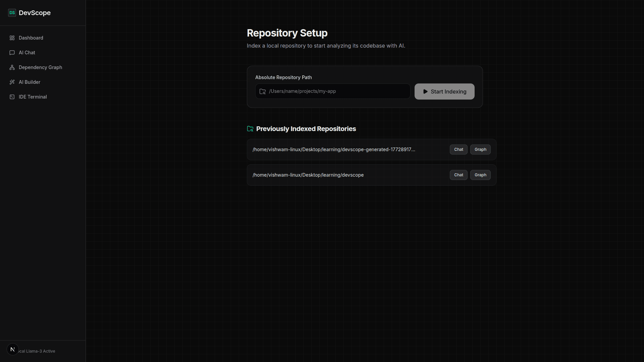The width and height of the screenshot is (644, 362).
Task: Click the circular N badge at bottom left
Action: tap(13, 349)
